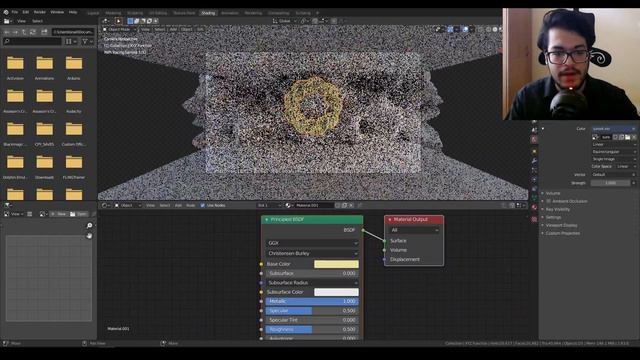Click the Metallic slider

tap(312, 301)
